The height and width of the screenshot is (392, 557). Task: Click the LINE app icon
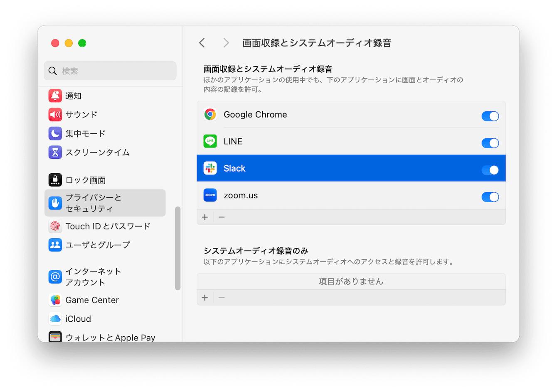[210, 141]
